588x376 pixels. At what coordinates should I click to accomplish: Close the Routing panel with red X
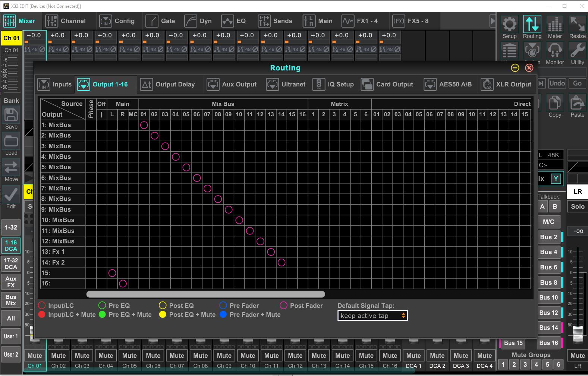pyautogui.click(x=529, y=68)
